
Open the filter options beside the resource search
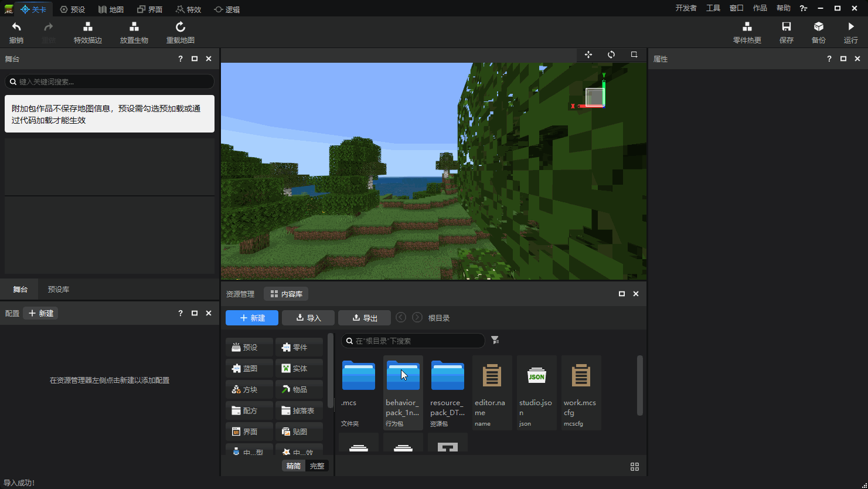coord(495,340)
